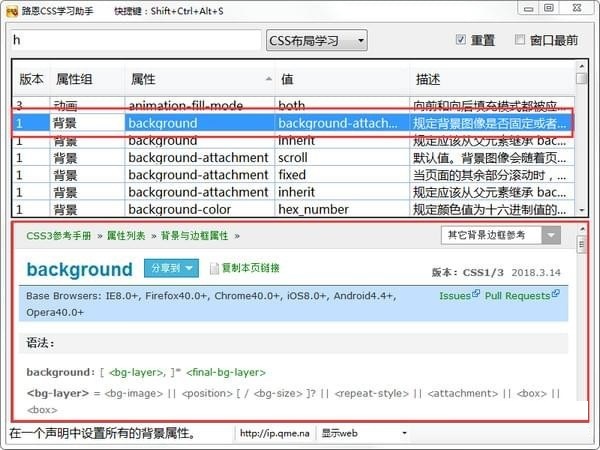Image resolution: width=600 pixels, height=450 pixels.
Task: Click the search input field containing h
Action: coord(135,40)
